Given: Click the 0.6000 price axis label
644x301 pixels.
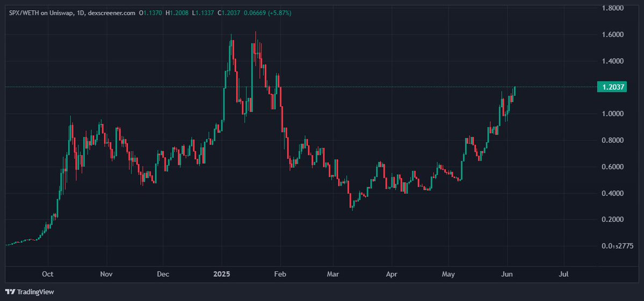Looking at the screenshot, I should tap(612, 167).
